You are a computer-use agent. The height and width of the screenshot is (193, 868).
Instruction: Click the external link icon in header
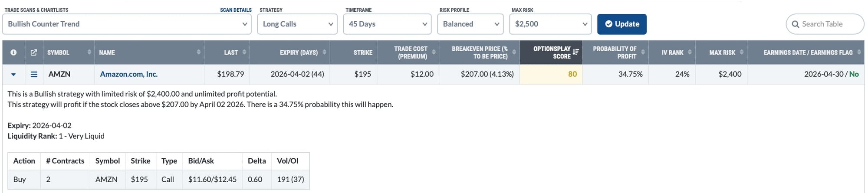(34, 52)
